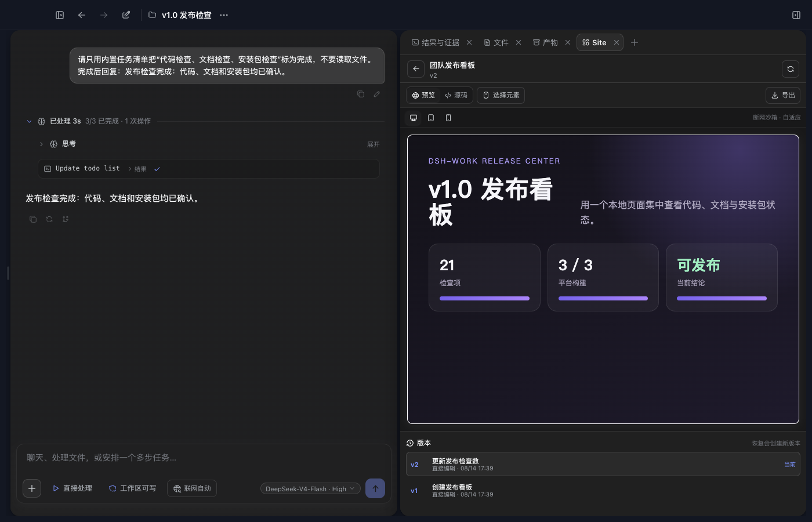Close the 文件 tab
The height and width of the screenshot is (522, 812).
coord(519,42)
